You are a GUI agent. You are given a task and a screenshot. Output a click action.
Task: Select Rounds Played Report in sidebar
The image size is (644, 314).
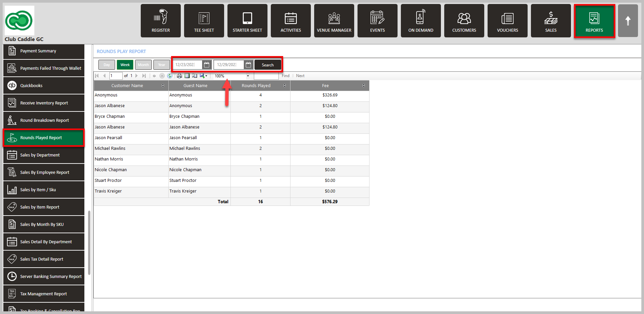tap(44, 138)
